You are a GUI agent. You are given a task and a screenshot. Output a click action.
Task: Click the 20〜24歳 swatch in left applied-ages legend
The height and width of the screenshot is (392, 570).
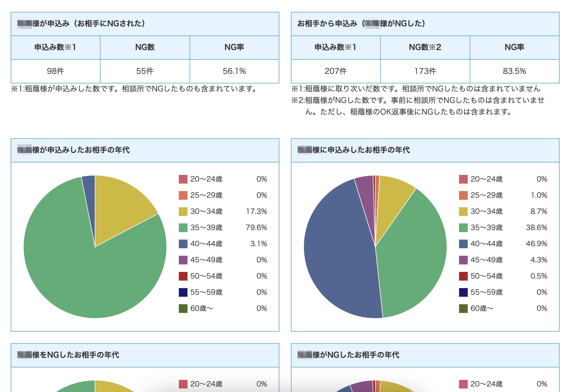point(183,179)
